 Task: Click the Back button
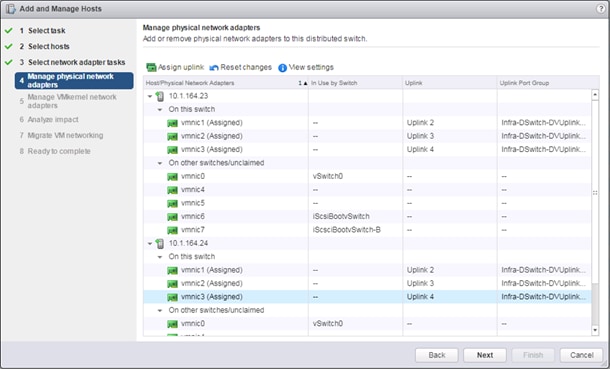pyautogui.click(x=436, y=355)
